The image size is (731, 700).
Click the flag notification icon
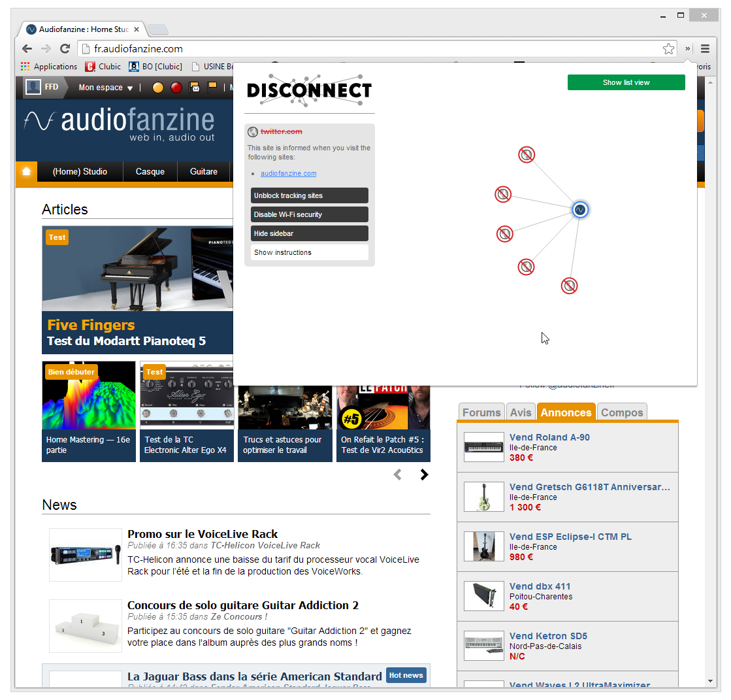click(x=212, y=87)
